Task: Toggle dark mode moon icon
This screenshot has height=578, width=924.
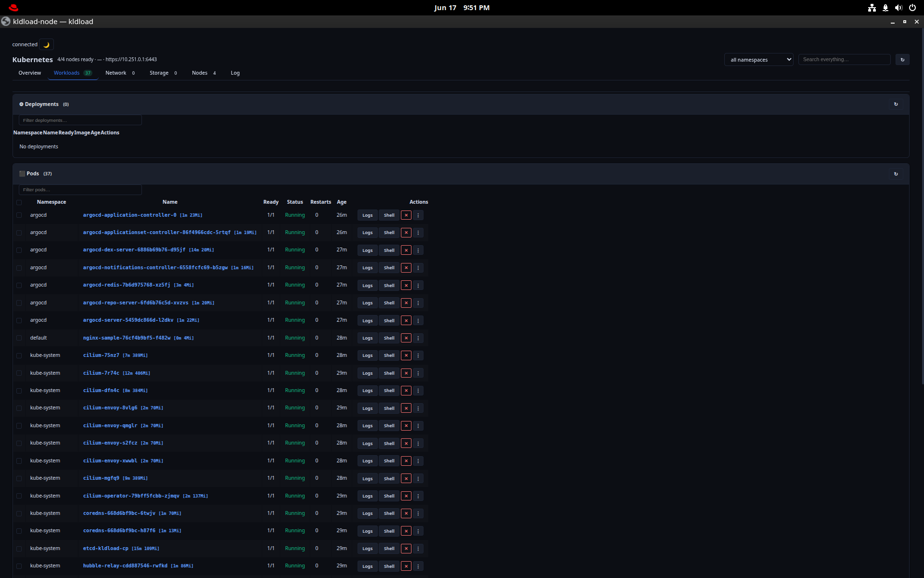Action: click(x=46, y=44)
